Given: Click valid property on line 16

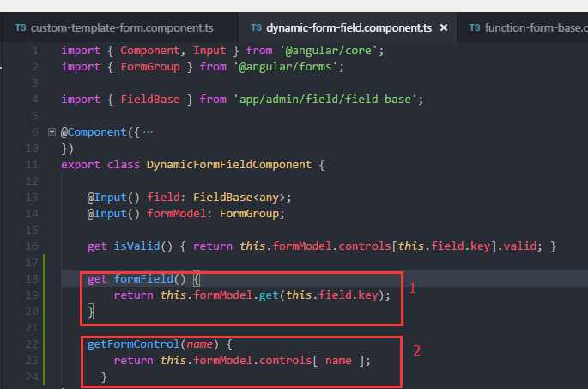Looking at the screenshot, I should coord(519,246).
